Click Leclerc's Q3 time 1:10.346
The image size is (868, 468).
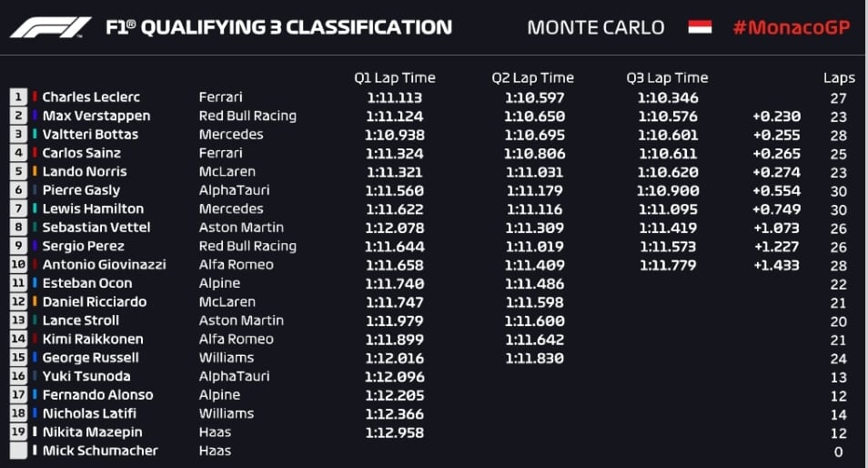coord(668,98)
